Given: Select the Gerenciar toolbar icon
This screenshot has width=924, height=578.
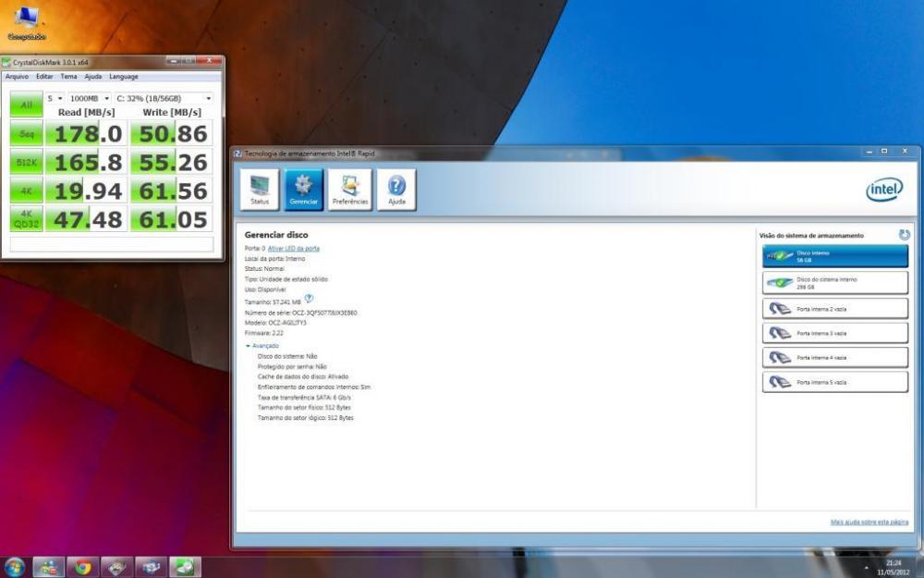Looking at the screenshot, I should (304, 189).
